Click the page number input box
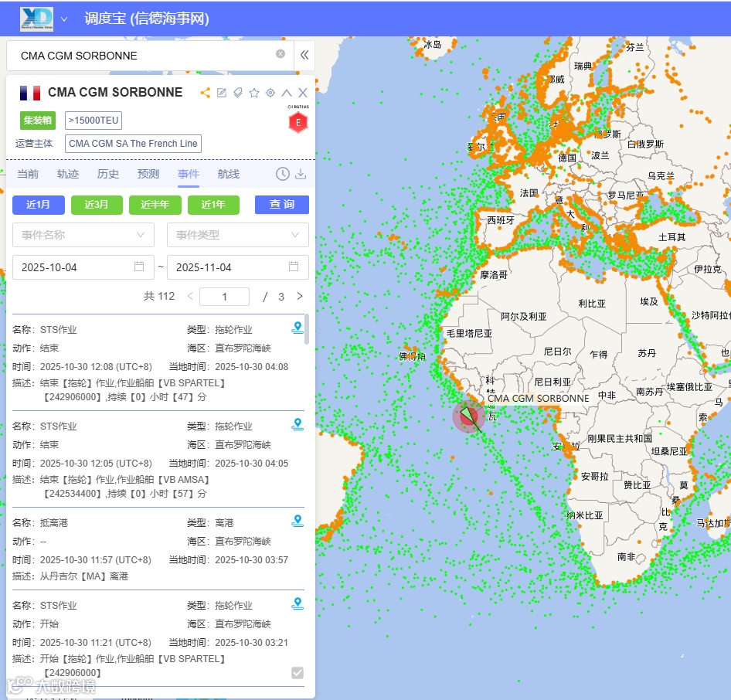The width and height of the screenshot is (731, 700). point(224,297)
